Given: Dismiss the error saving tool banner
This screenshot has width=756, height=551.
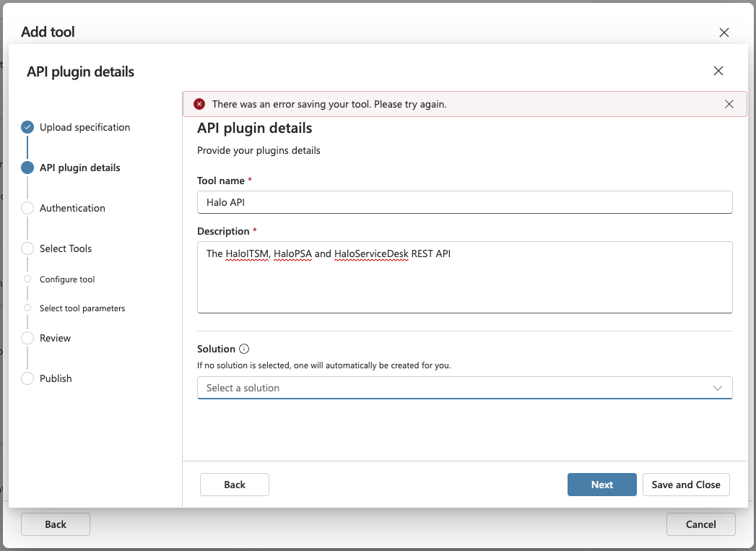Looking at the screenshot, I should pyautogui.click(x=729, y=104).
